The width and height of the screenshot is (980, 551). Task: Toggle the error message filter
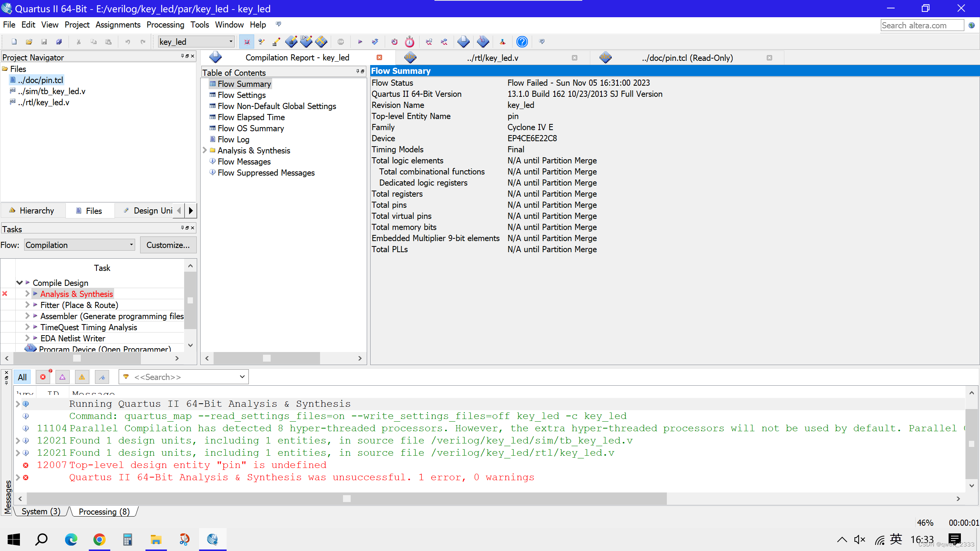[x=43, y=377]
